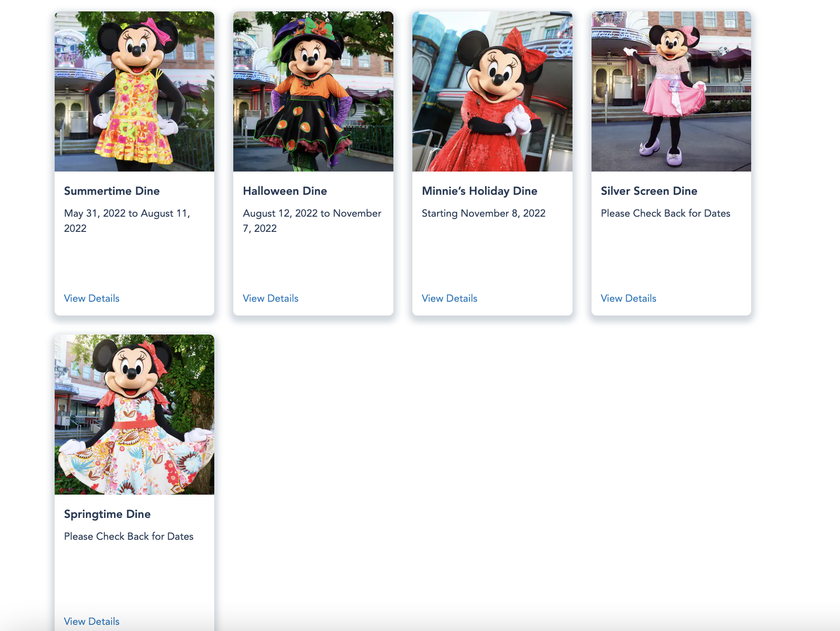
Task: Click the Silver Screen Dine pink dress photo
Action: [671, 91]
